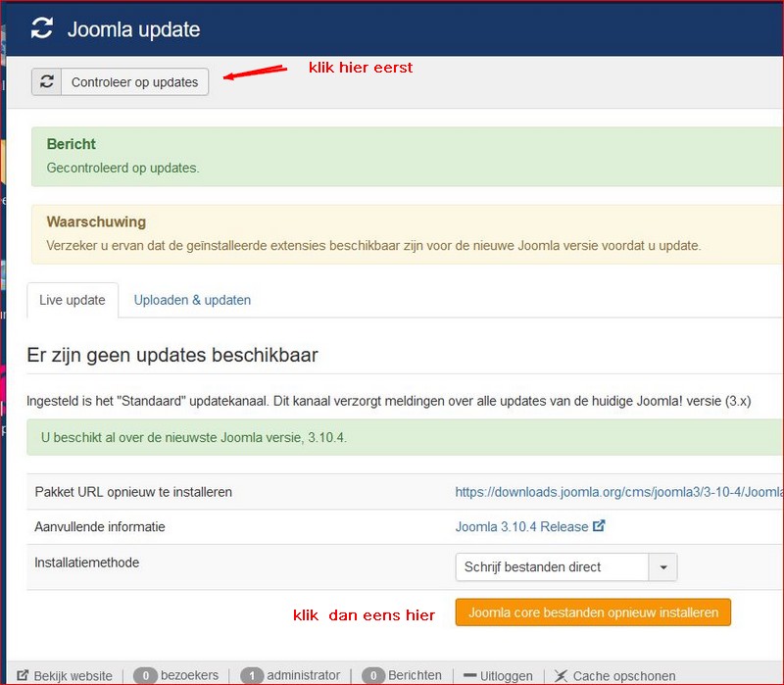This screenshot has height=685, width=784.
Task: Click the refresh icon on Controleer op updates
Action: [x=46, y=81]
